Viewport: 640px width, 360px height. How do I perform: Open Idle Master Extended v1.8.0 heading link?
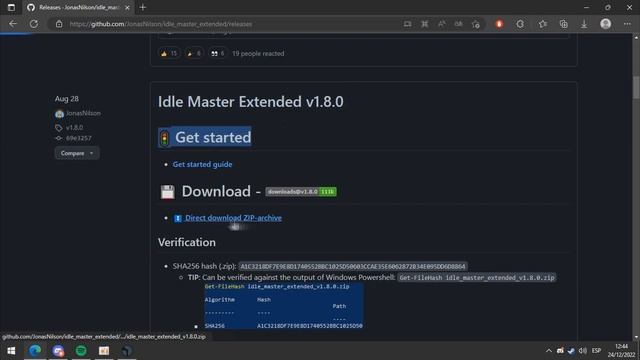(x=251, y=102)
